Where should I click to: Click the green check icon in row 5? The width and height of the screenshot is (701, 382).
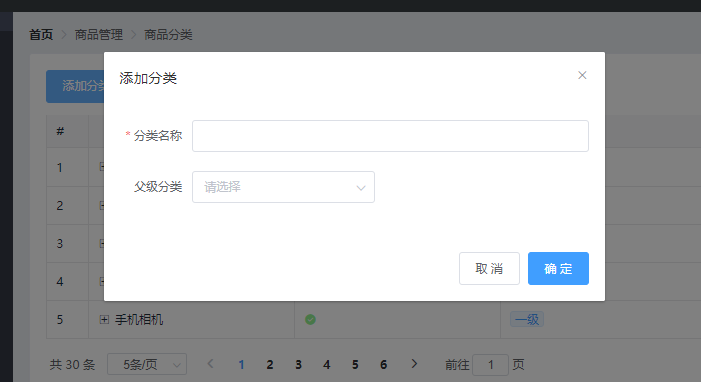coord(310,319)
